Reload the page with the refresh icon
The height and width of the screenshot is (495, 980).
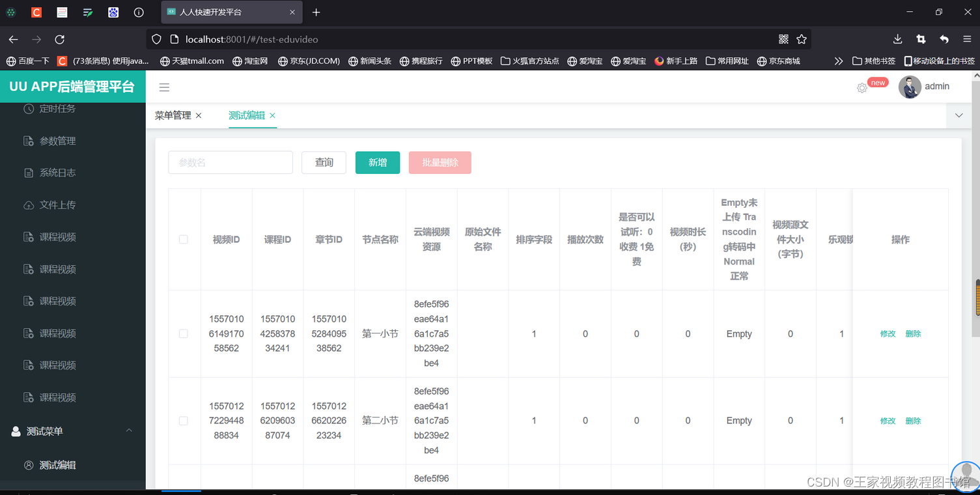pos(59,39)
